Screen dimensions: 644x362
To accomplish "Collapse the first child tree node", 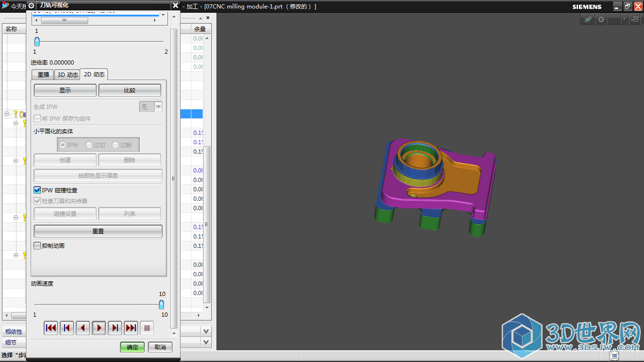I will coord(16,123).
